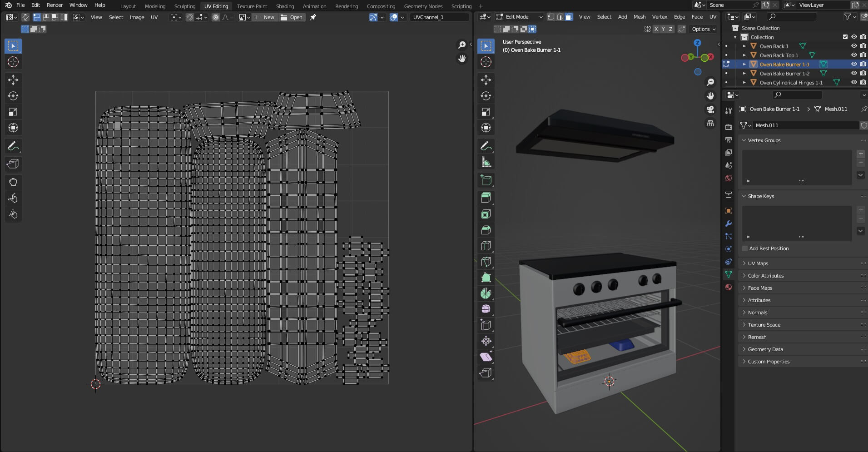
Task: Select the Smooth vertices tool
Action: (486, 309)
